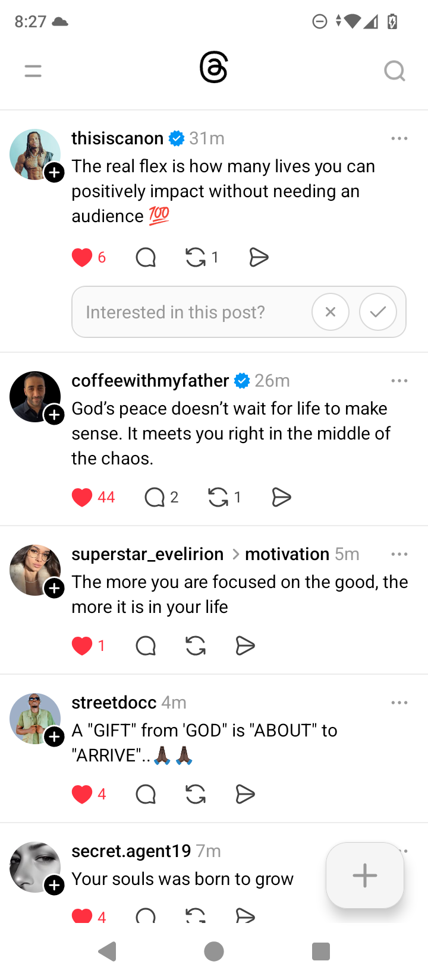Open more options for thisiscanon's post

[x=399, y=138]
